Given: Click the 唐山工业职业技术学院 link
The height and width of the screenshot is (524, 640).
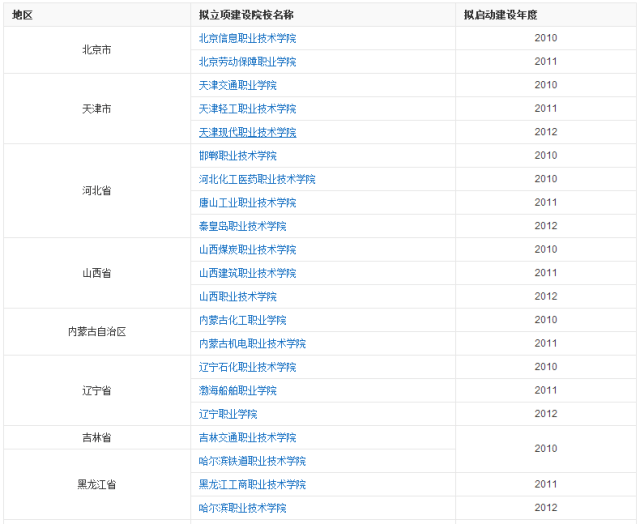Looking at the screenshot, I should point(247,203).
